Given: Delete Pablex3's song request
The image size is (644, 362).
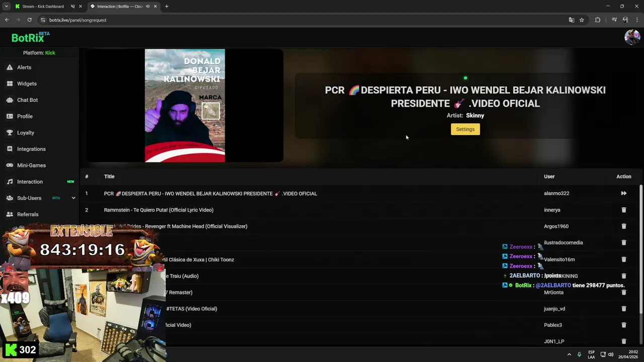Looking at the screenshot, I should (623, 325).
